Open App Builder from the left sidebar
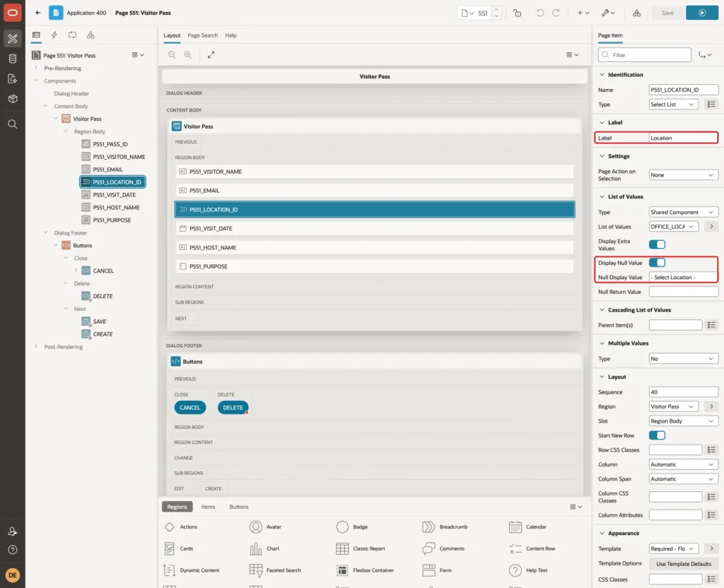724x588 pixels. coord(13,39)
